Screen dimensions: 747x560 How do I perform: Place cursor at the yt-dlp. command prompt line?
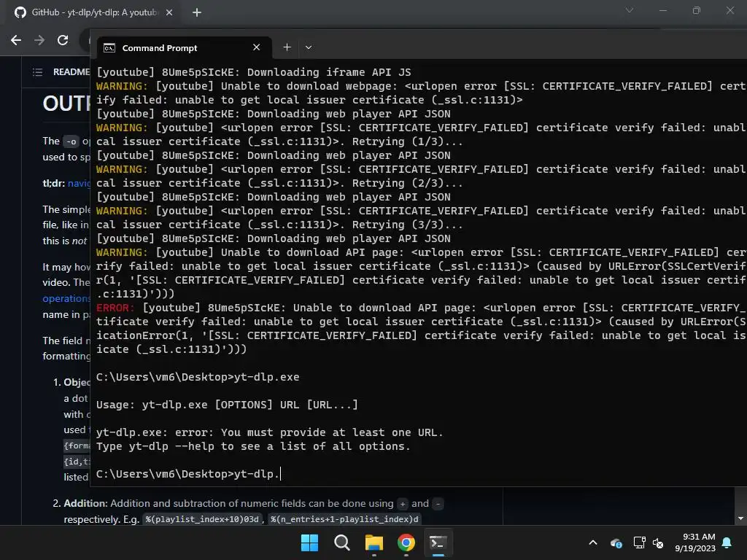coord(188,474)
